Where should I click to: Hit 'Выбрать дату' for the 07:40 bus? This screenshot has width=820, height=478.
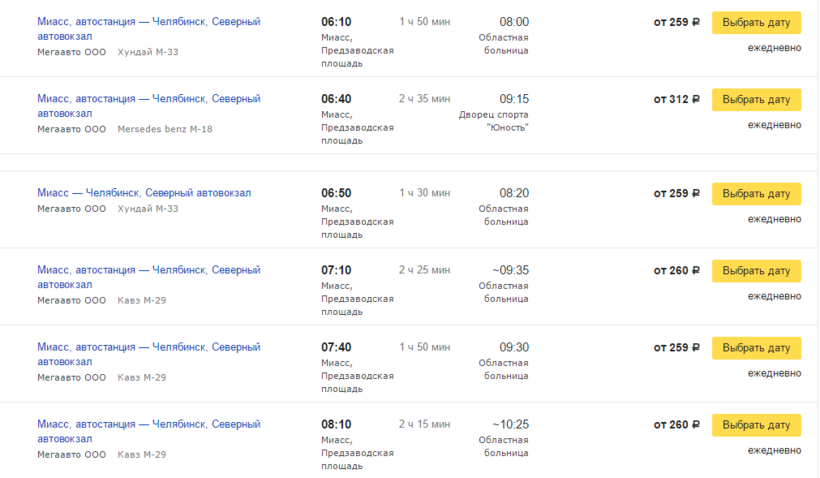coord(756,347)
